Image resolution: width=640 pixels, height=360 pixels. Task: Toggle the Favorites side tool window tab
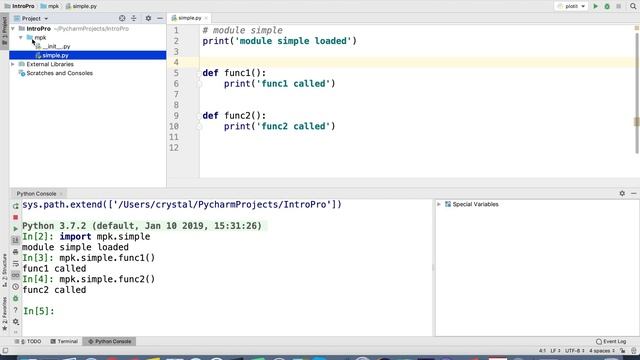(4, 313)
